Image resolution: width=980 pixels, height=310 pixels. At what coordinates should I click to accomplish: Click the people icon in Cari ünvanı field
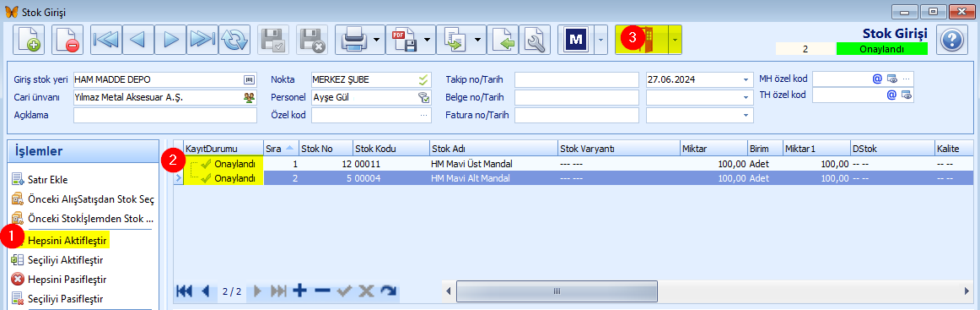tap(250, 97)
